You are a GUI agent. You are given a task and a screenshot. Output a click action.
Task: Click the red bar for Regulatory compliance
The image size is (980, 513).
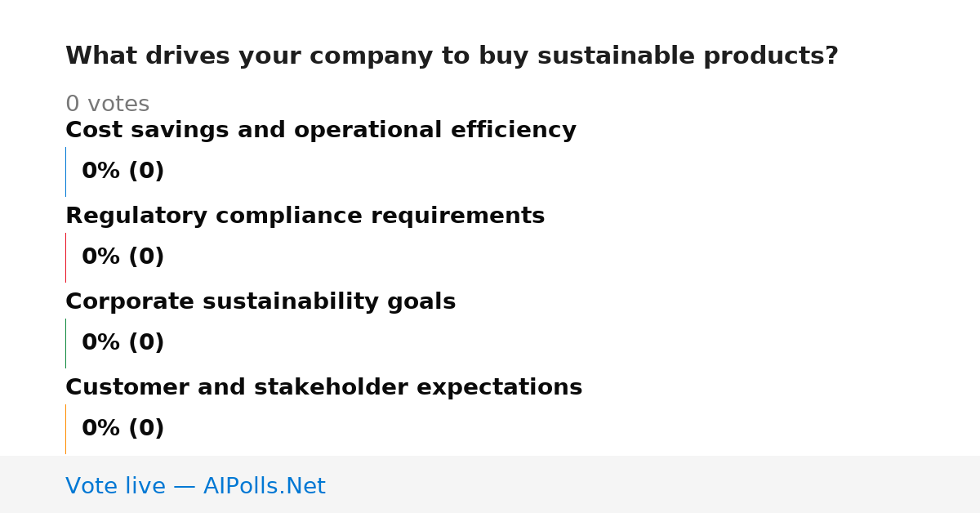65,257
